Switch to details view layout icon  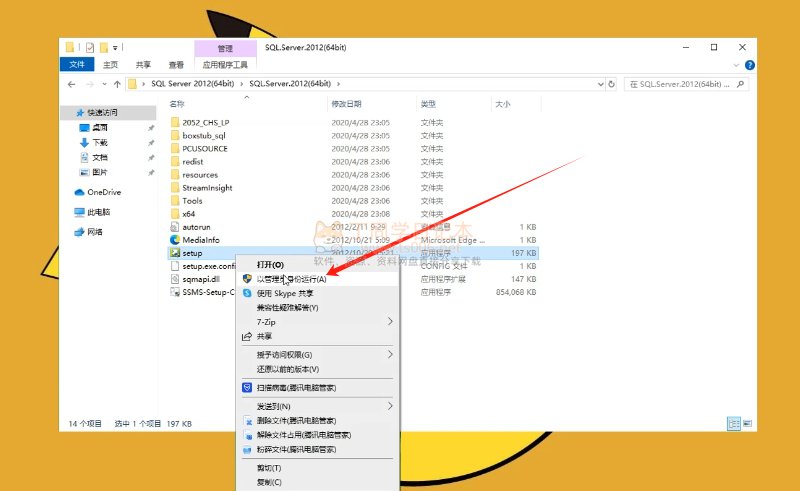click(x=734, y=424)
